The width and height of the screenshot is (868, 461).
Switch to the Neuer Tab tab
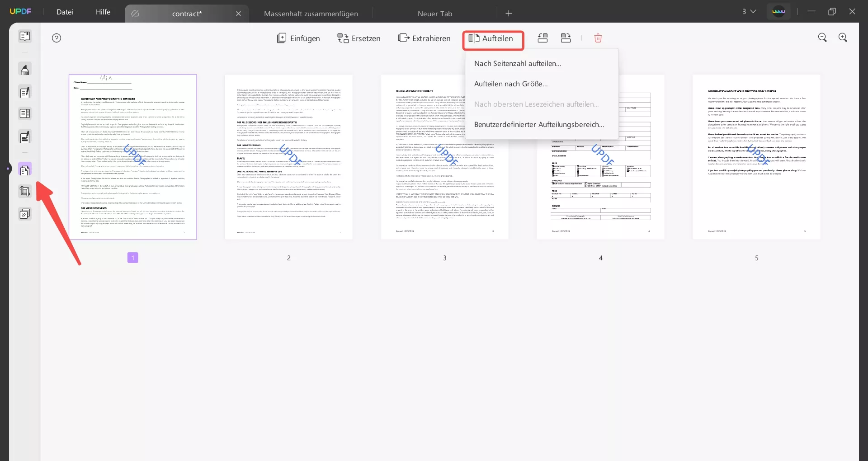[x=435, y=14]
